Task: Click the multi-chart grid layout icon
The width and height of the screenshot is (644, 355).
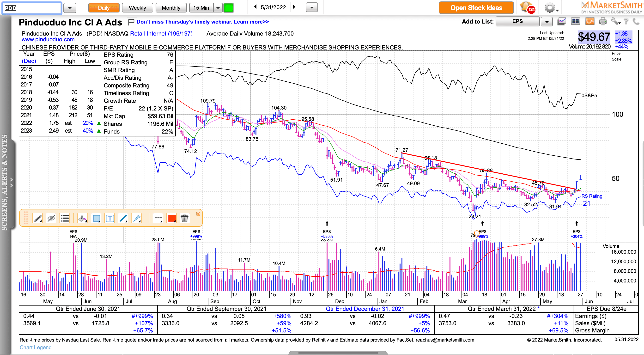Action: tap(576, 22)
